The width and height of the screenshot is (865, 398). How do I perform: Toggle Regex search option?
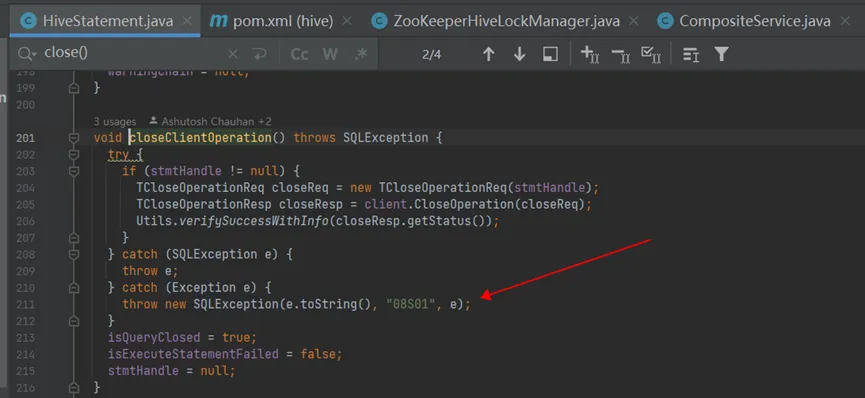pos(361,54)
